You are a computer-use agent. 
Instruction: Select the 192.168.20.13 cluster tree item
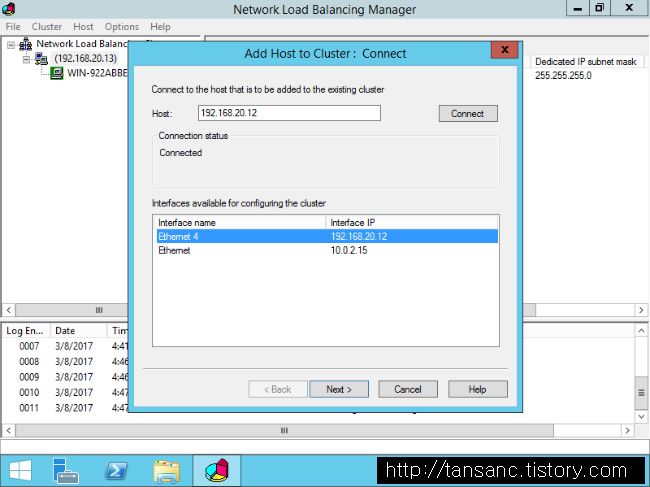(x=85, y=58)
